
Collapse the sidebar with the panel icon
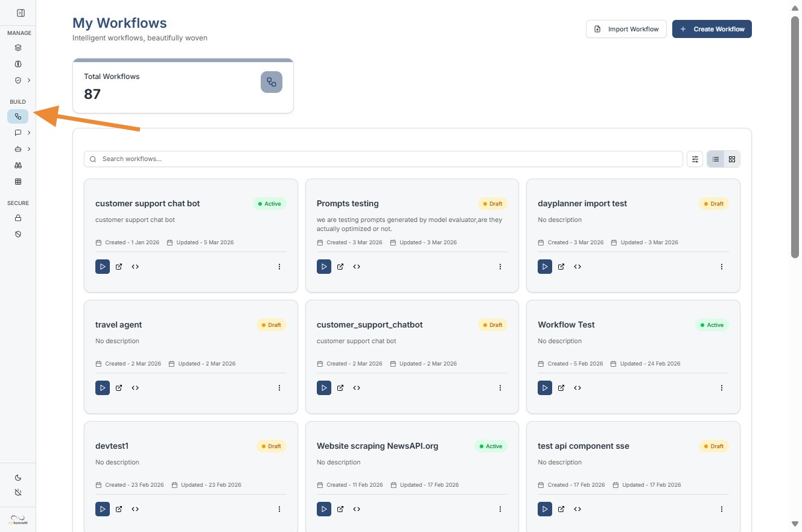click(21, 13)
